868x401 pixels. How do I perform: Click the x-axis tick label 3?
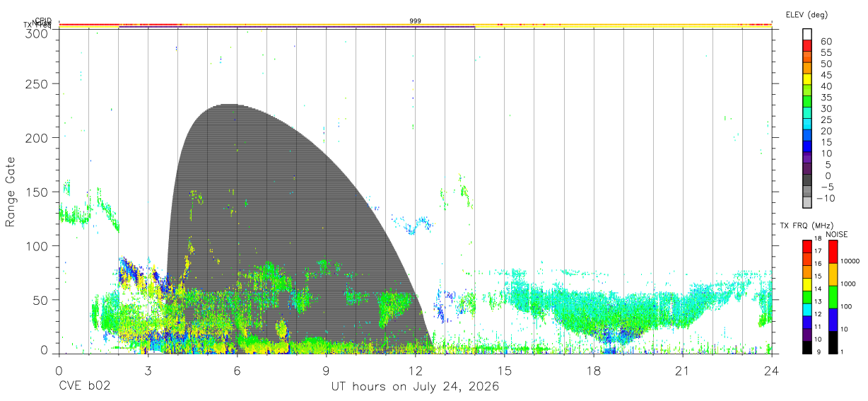click(x=148, y=371)
